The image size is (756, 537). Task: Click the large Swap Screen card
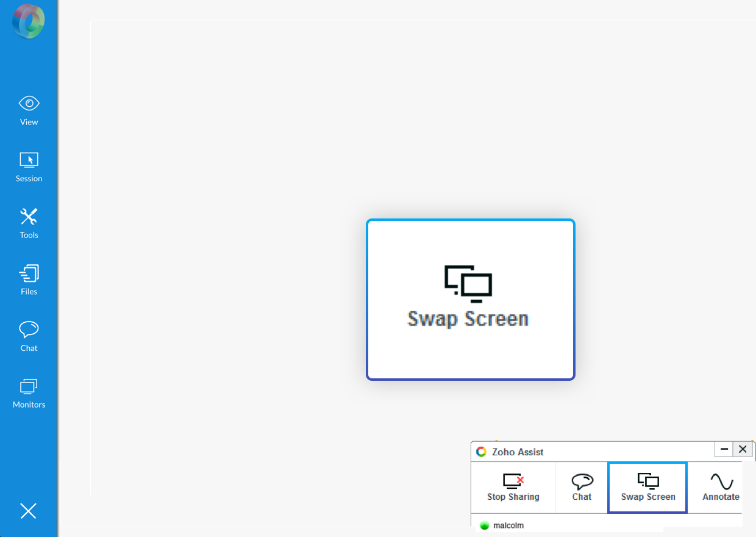coord(470,299)
